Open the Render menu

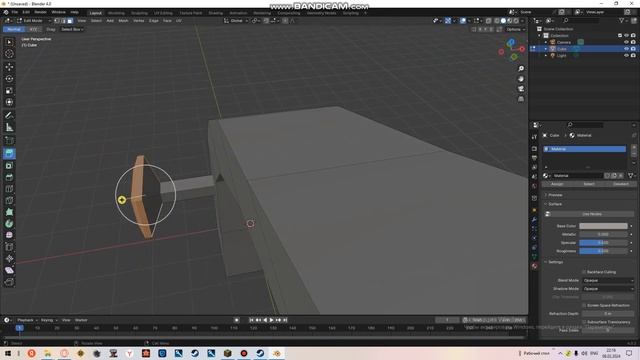(40, 12)
